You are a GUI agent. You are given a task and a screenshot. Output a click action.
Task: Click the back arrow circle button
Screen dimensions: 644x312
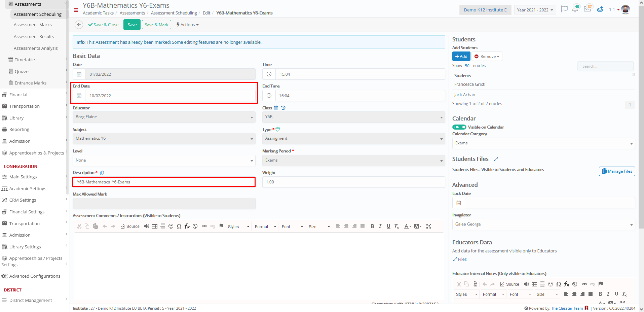79,25
